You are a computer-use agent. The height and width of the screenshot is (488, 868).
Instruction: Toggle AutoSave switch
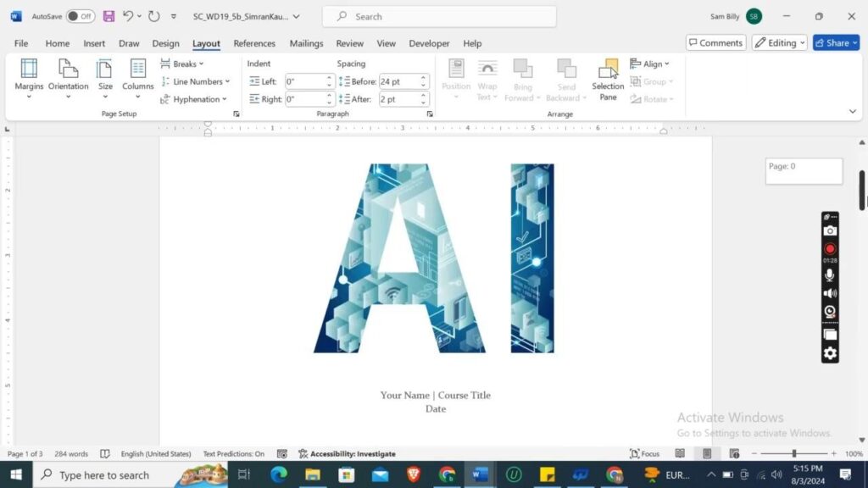pyautogui.click(x=81, y=16)
